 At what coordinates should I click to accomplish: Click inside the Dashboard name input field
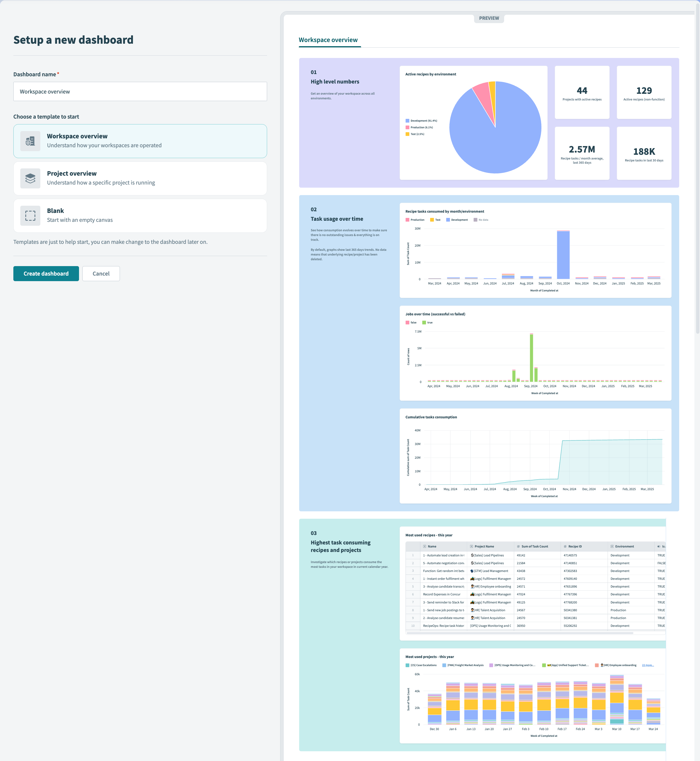click(x=140, y=91)
